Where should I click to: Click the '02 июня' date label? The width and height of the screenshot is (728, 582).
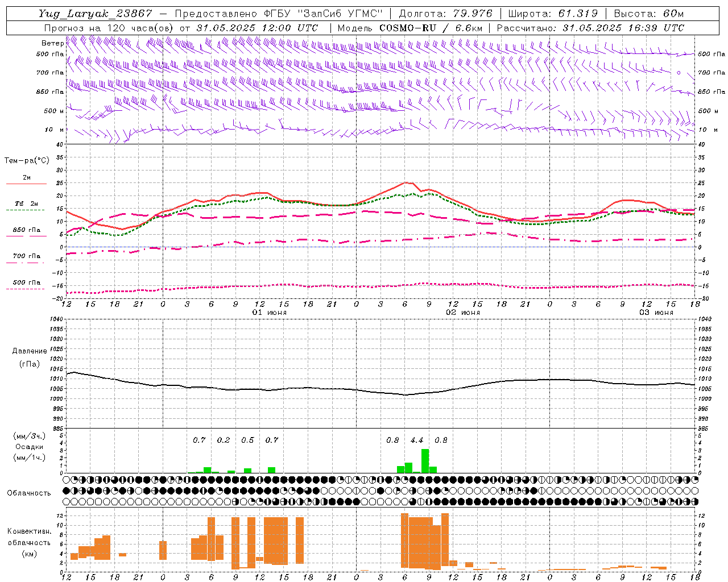(463, 313)
